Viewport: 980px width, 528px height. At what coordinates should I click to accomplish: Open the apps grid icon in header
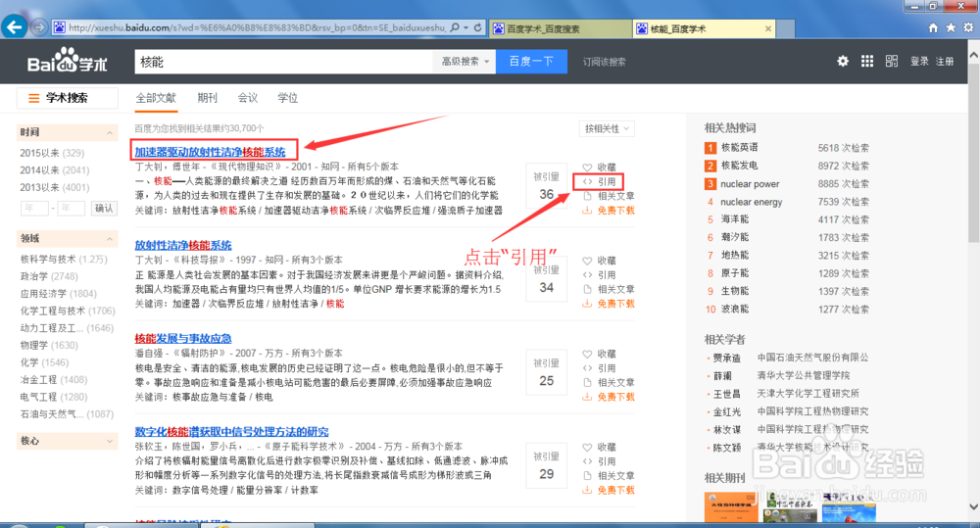tap(867, 61)
